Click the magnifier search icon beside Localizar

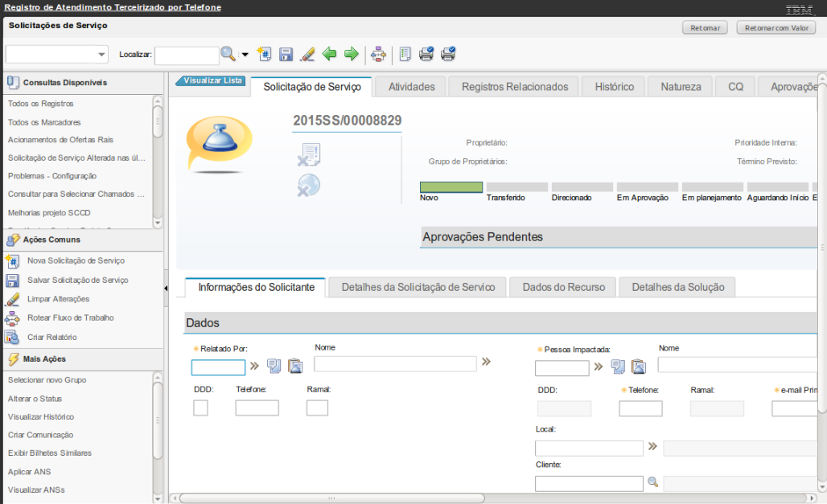pyautogui.click(x=228, y=54)
